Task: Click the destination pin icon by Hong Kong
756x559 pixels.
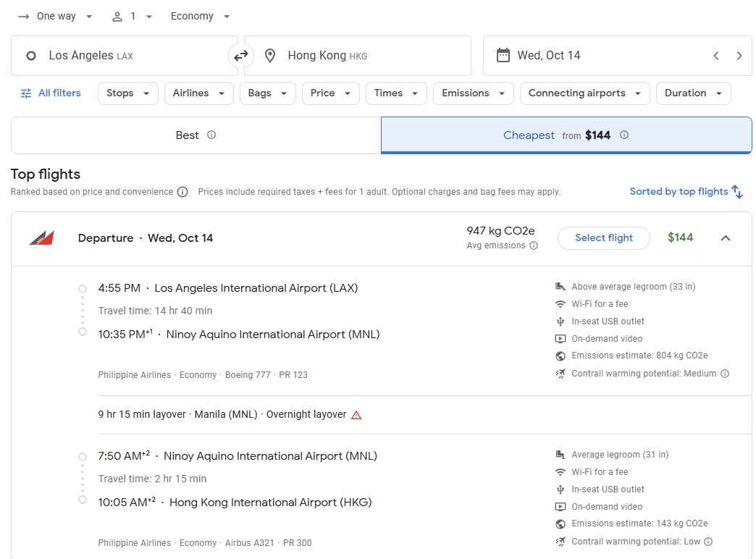Action: click(x=270, y=56)
